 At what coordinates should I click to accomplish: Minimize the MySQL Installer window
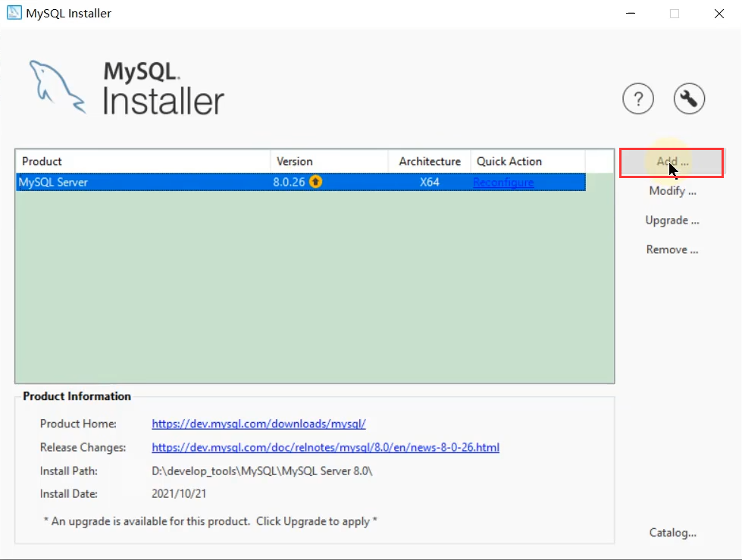point(631,13)
